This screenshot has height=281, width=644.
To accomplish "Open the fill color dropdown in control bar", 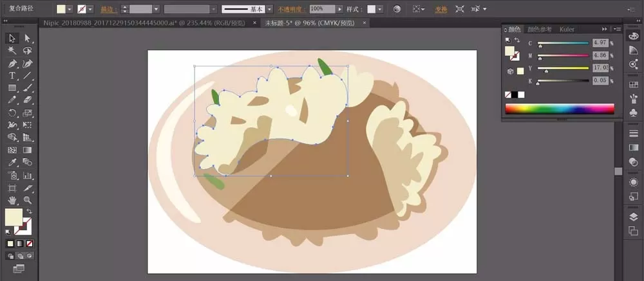I will 70,9.
